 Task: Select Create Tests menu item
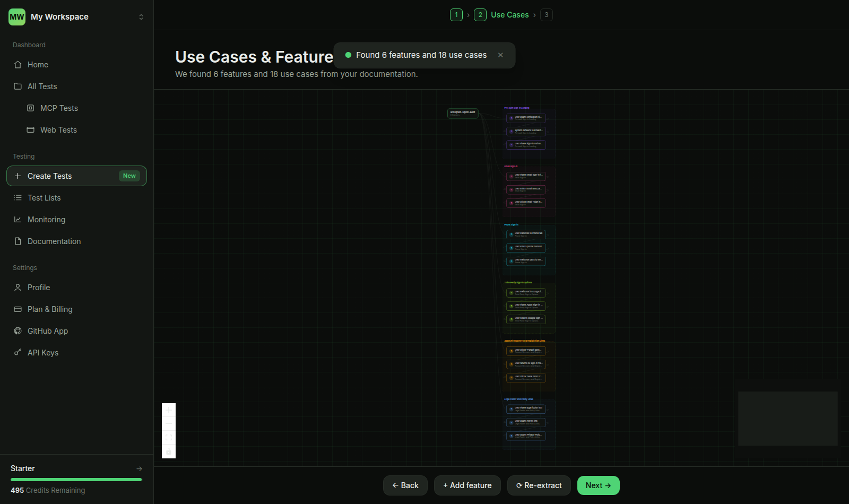[76, 176]
